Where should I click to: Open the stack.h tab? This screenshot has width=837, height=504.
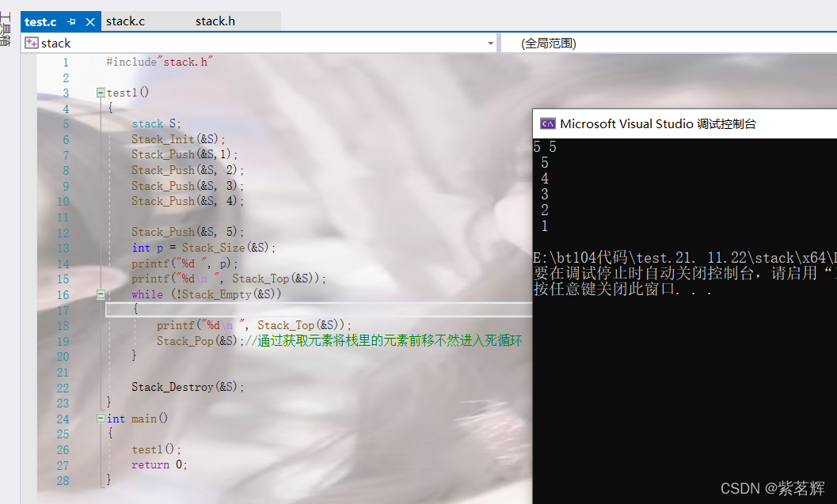[215, 21]
